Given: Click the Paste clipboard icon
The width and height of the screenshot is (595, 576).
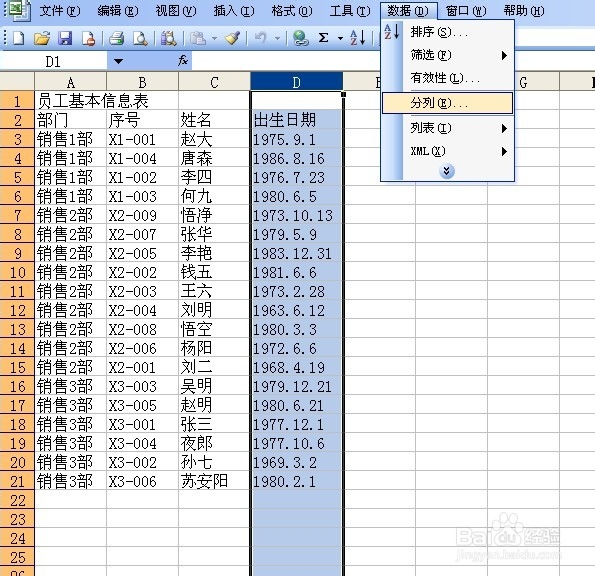Looking at the screenshot, I should click(198, 38).
